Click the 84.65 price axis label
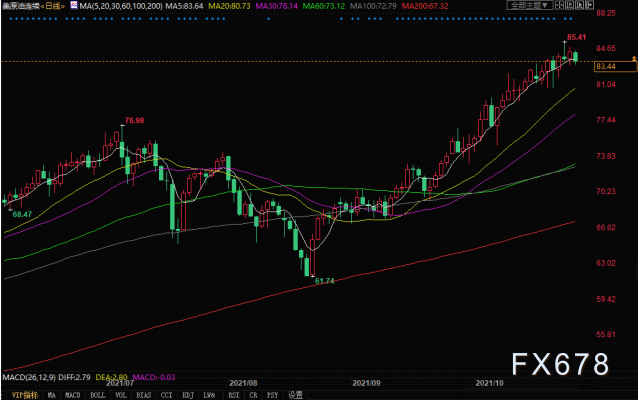 [606, 49]
